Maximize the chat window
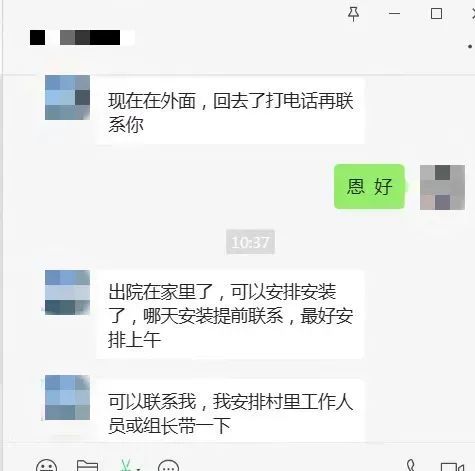 (x=436, y=14)
